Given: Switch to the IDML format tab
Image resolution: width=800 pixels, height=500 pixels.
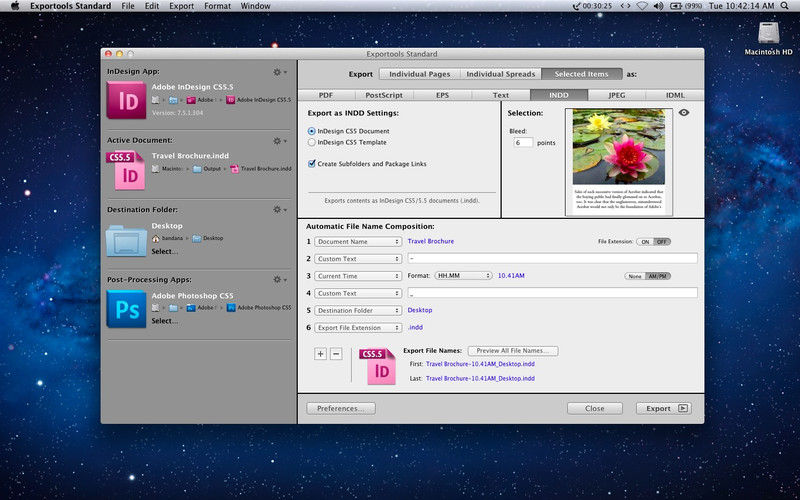Looking at the screenshot, I should tap(674, 95).
